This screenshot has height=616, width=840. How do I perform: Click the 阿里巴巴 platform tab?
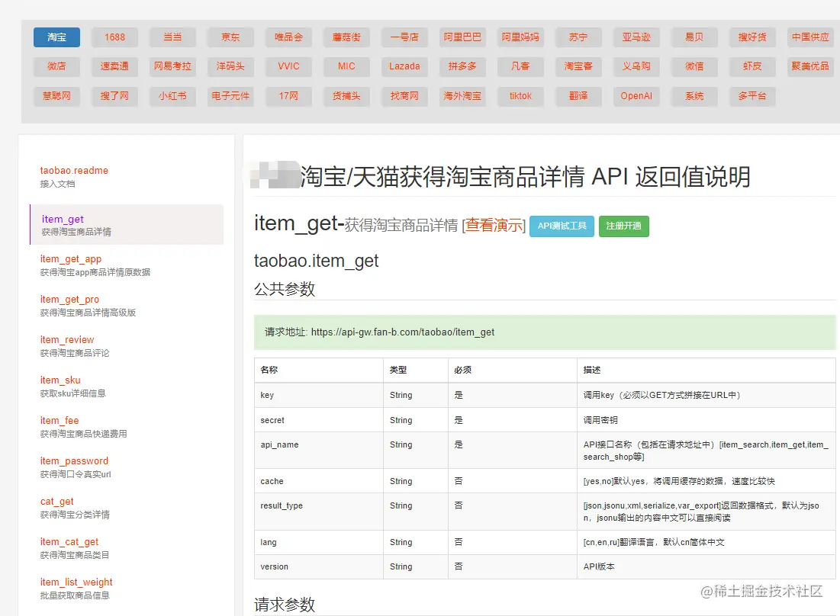pos(462,37)
